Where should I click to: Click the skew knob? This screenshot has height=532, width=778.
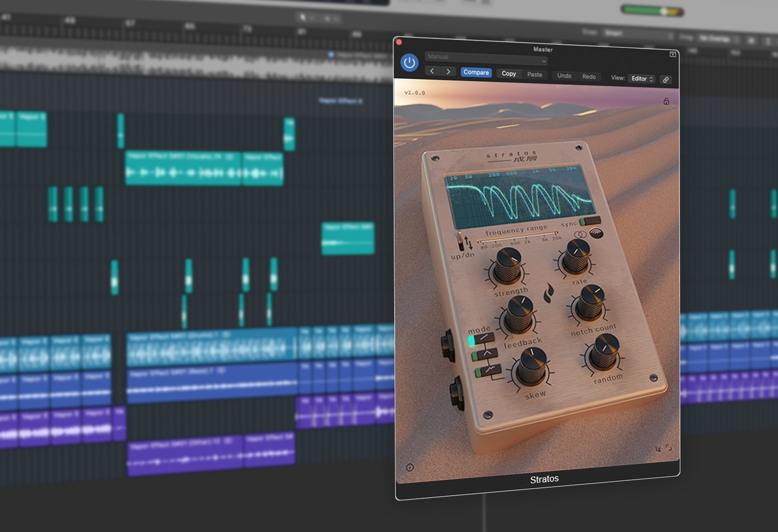(x=531, y=367)
